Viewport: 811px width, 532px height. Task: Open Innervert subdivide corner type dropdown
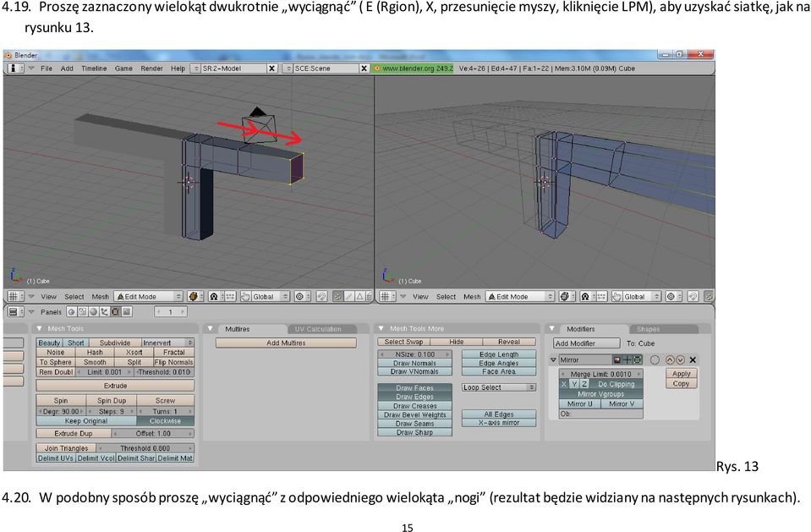click(x=167, y=343)
